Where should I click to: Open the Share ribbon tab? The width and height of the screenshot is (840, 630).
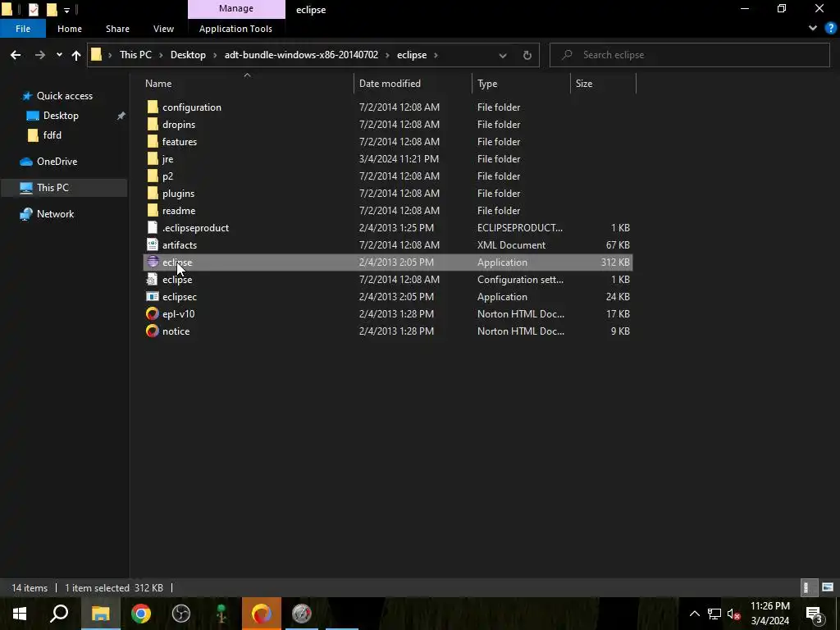click(117, 29)
